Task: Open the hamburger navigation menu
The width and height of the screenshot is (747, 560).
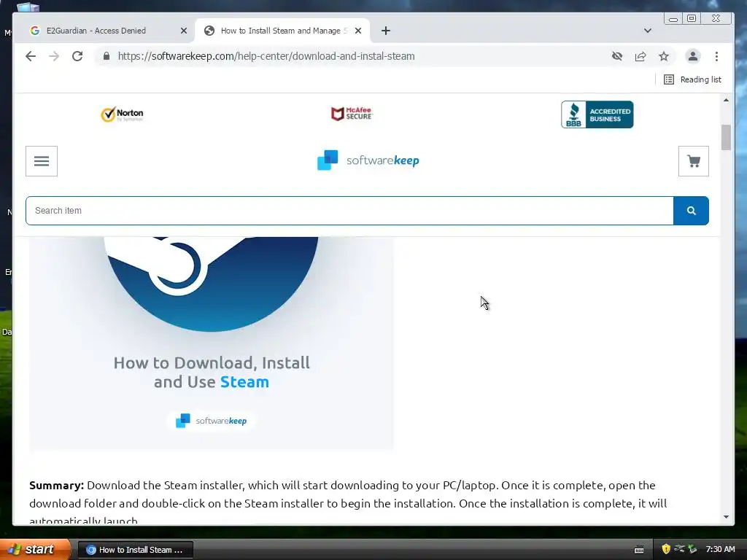Action: [42, 161]
